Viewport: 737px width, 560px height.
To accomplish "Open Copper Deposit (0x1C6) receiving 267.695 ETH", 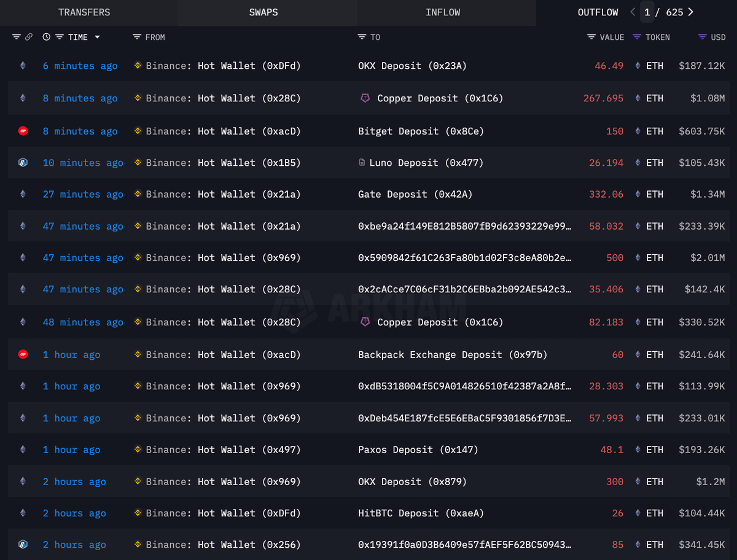I will point(440,98).
